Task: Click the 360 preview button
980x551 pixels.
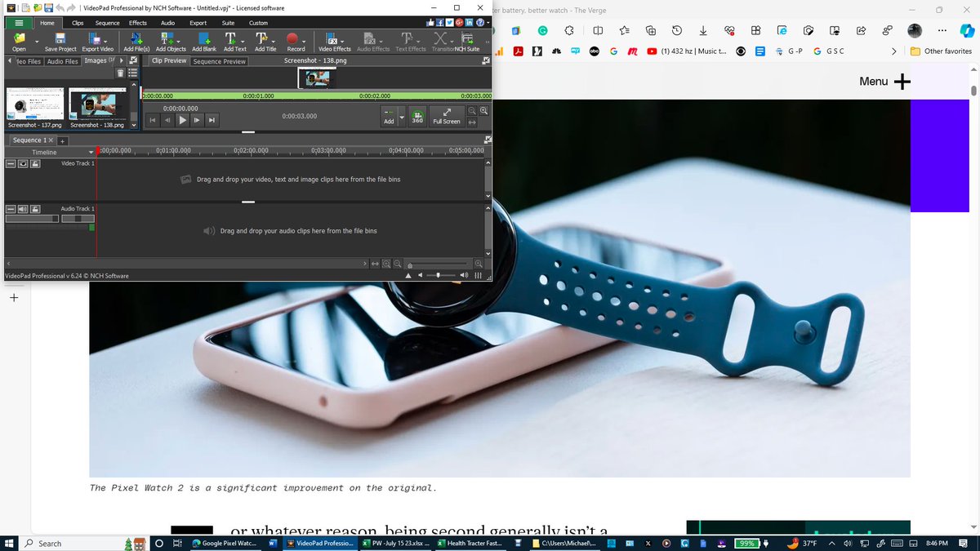Action: point(417,116)
